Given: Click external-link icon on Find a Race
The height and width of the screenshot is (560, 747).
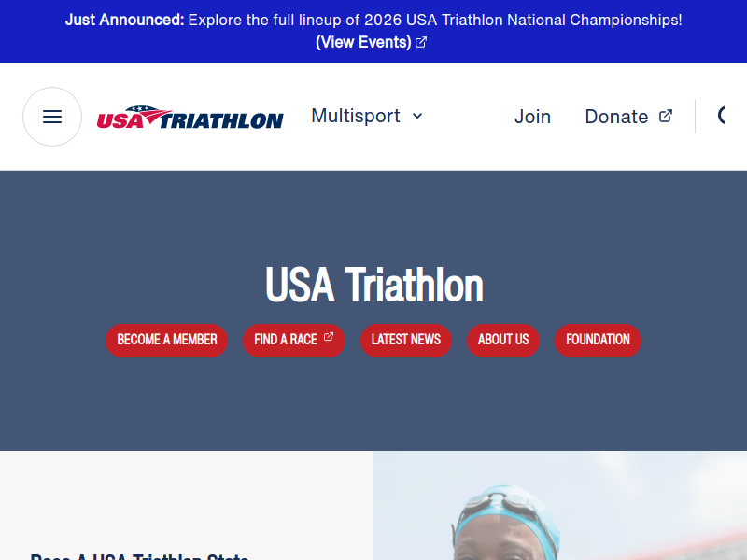Looking at the screenshot, I should tap(329, 338).
